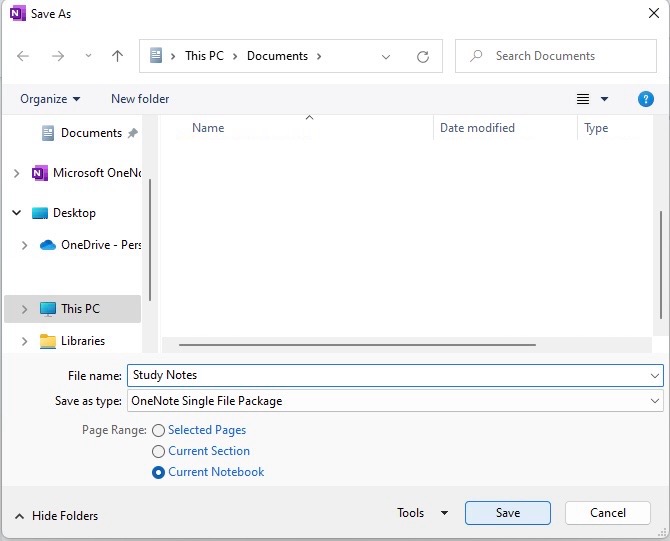Click the pin icon beside Documents
670x541 pixels.
tap(133, 133)
